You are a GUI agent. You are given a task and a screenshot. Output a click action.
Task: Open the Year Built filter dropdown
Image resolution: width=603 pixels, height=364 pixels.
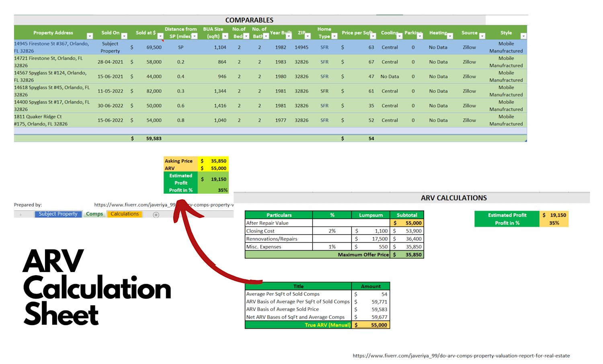(x=289, y=36)
